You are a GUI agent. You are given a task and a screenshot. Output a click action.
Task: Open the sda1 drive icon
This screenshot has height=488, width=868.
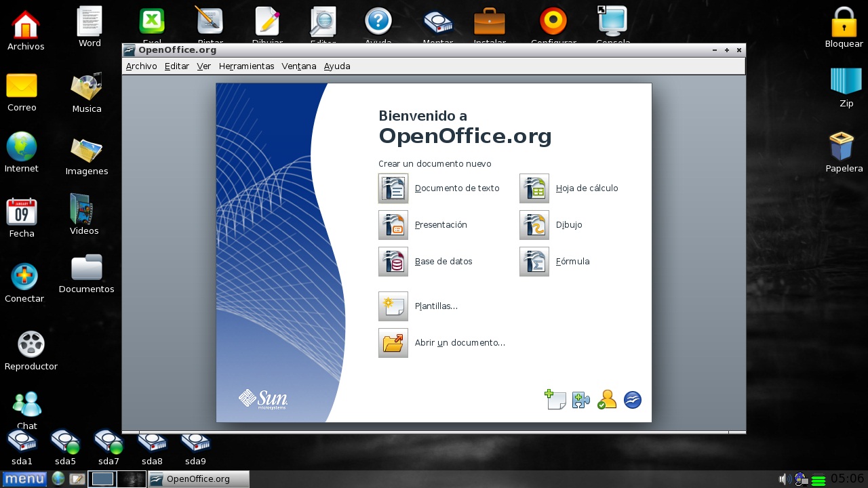coord(22,441)
